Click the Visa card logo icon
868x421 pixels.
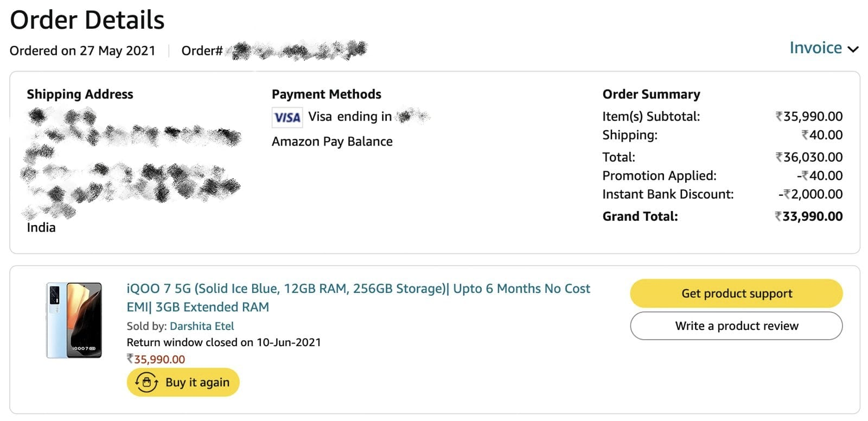point(287,117)
